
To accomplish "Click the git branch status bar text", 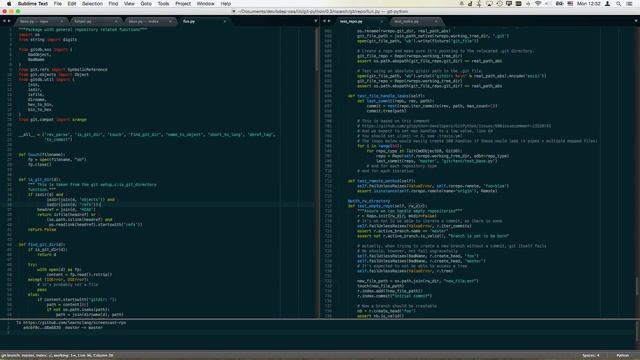I will point(57,356).
